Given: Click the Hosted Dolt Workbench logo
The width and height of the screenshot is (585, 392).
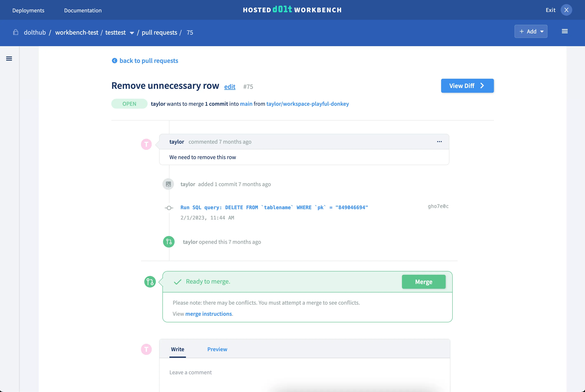Looking at the screenshot, I should [292, 10].
